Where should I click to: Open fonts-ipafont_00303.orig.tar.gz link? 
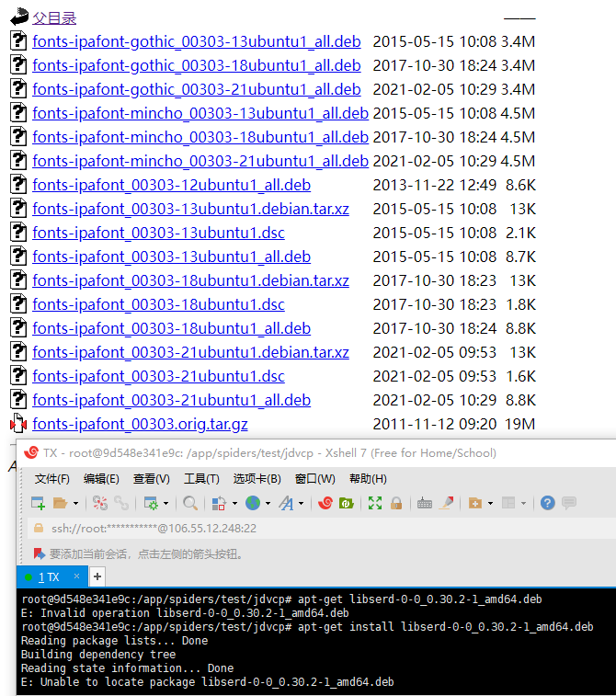pos(140,425)
